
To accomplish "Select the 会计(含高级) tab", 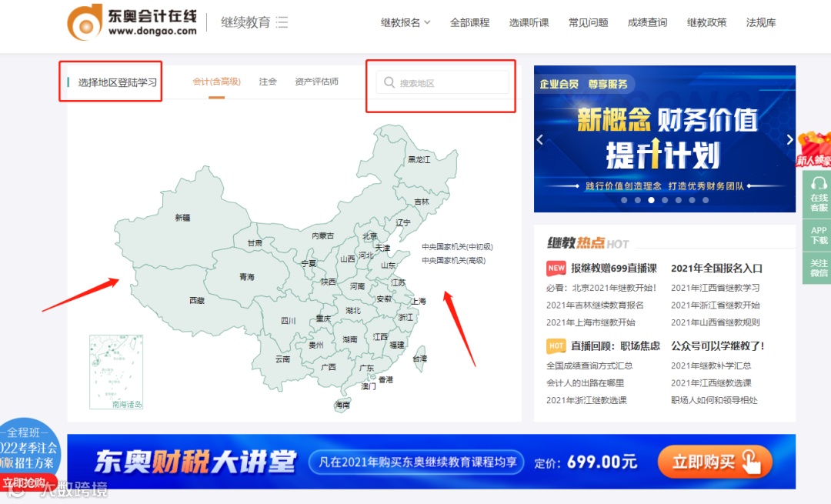I will (x=216, y=82).
